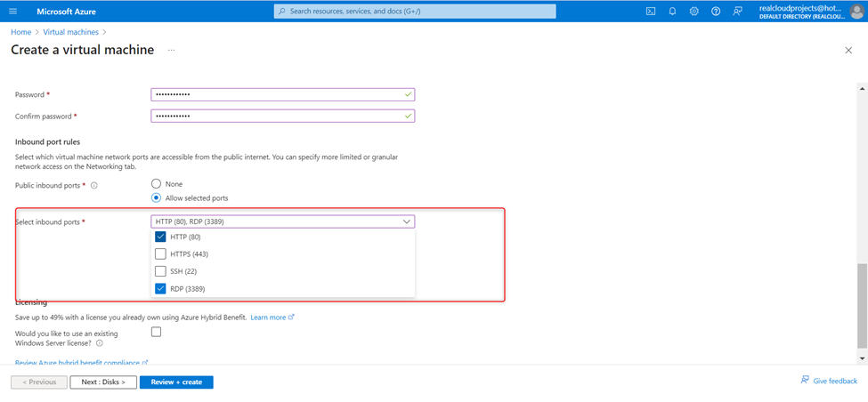Open the feedback icon in top bar
The width and height of the screenshot is (868, 402).
point(737,11)
